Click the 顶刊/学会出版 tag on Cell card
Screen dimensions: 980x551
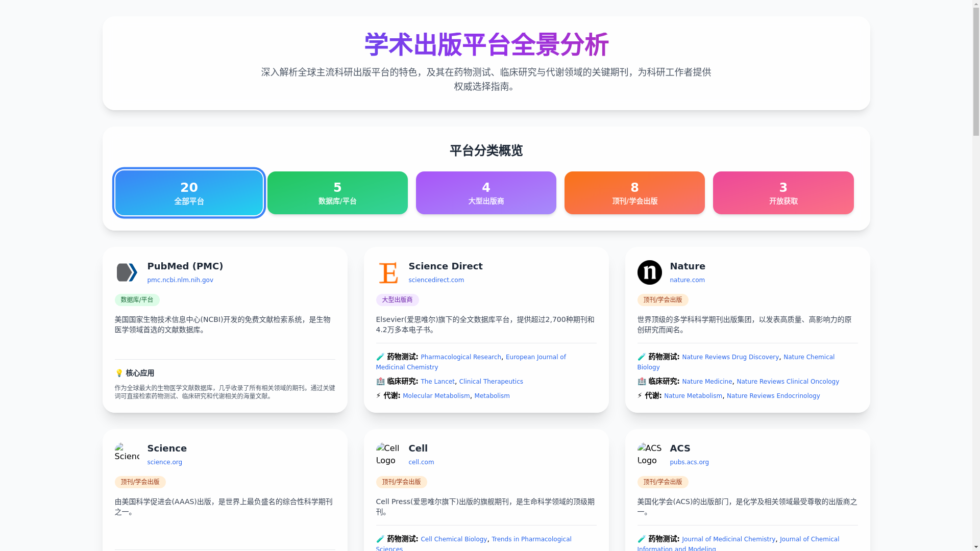(401, 482)
